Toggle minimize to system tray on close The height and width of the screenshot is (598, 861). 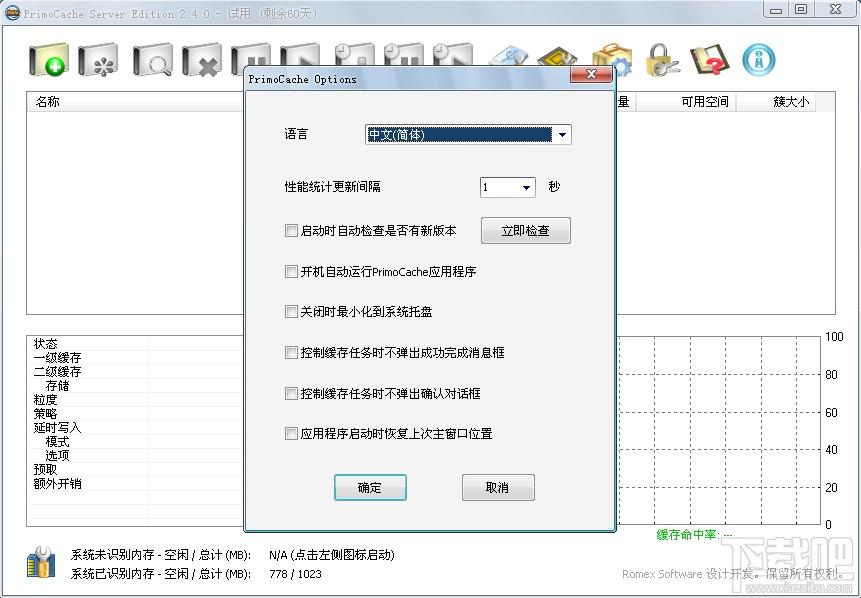(291, 312)
